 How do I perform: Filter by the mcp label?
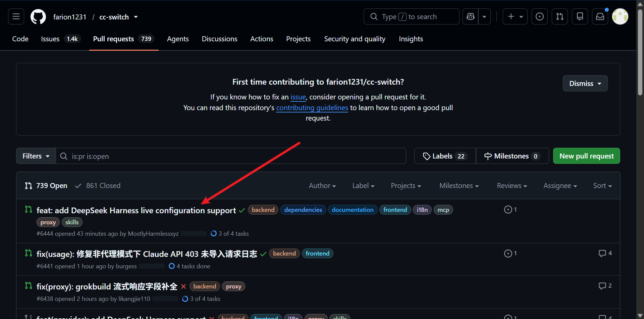click(443, 210)
